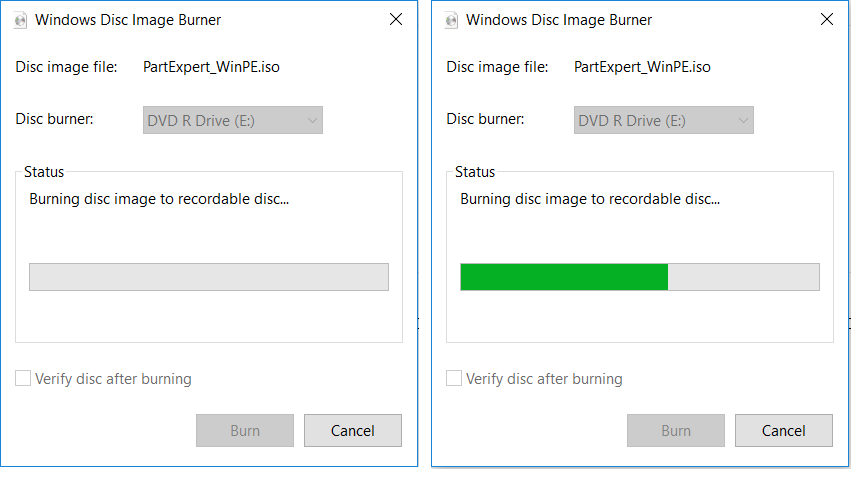Screen dimensions: 851x482
Task: Click 'Disc burner:' label in right window
Action: click(x=485, y=119)
